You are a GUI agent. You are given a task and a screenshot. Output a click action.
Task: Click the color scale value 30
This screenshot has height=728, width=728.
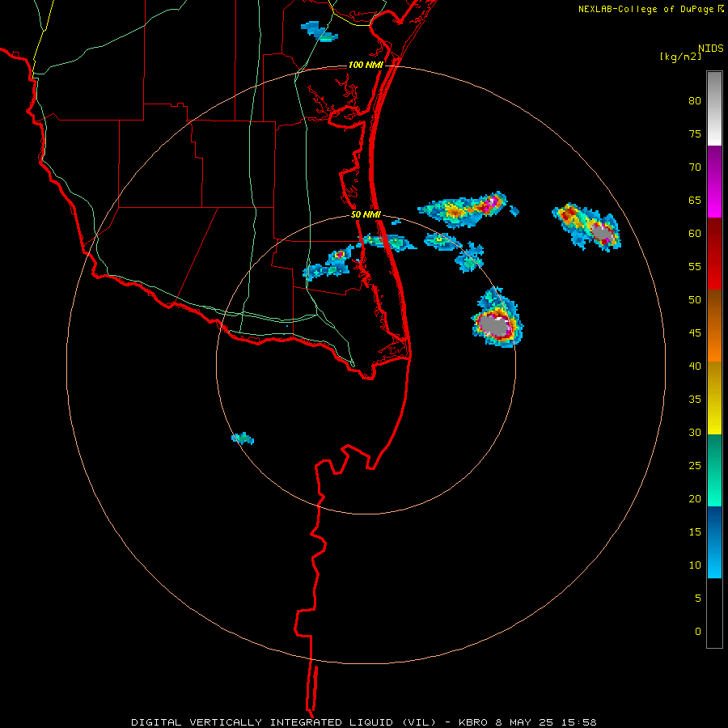695,432
